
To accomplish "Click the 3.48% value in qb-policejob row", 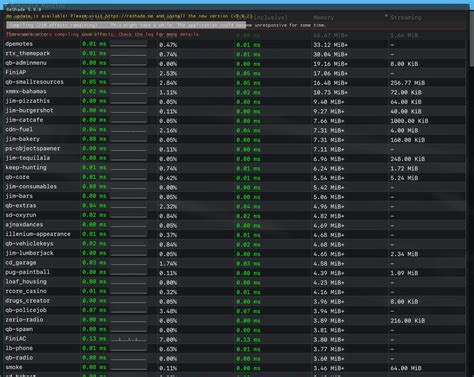I will (168, 311).
